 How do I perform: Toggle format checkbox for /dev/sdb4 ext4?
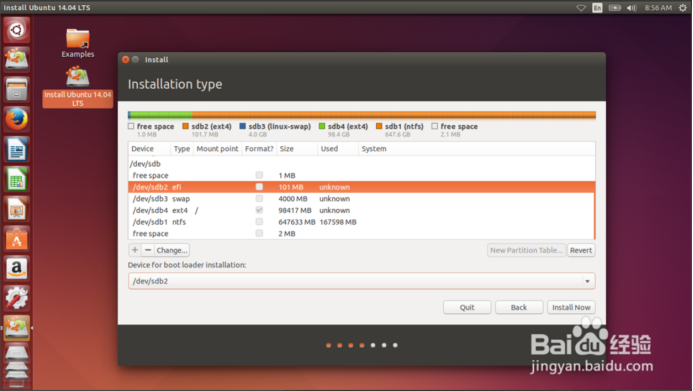click(x=259, y=210)
